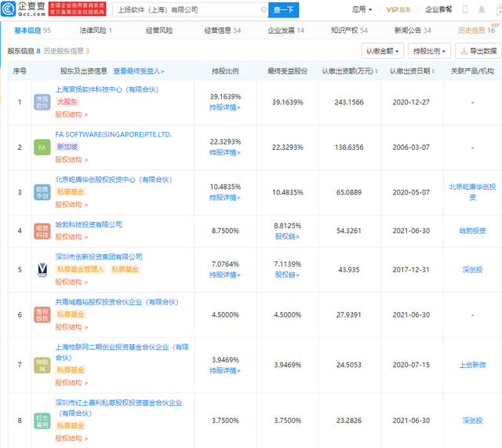Open FA SOFTWARE(SINGAPORE)PTE.LTD. link
Image resolution: width=502 pixels, height=448 pixels.
coord(114,134)
